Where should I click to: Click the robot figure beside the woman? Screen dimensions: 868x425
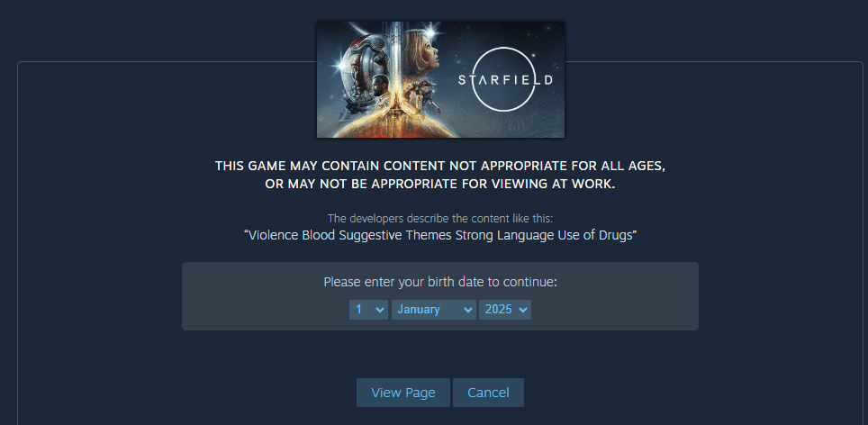pos(424,97)
